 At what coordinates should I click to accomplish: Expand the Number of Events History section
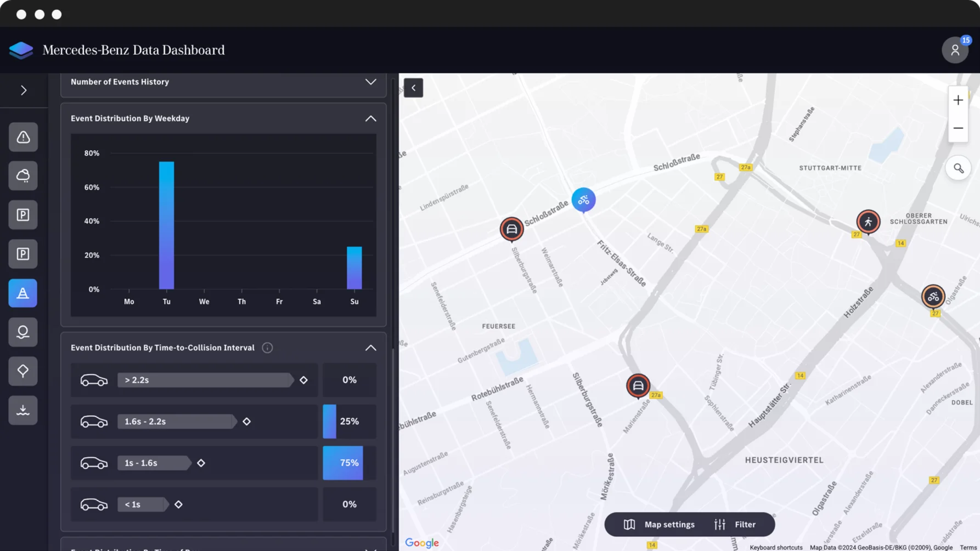click(370, 82)
